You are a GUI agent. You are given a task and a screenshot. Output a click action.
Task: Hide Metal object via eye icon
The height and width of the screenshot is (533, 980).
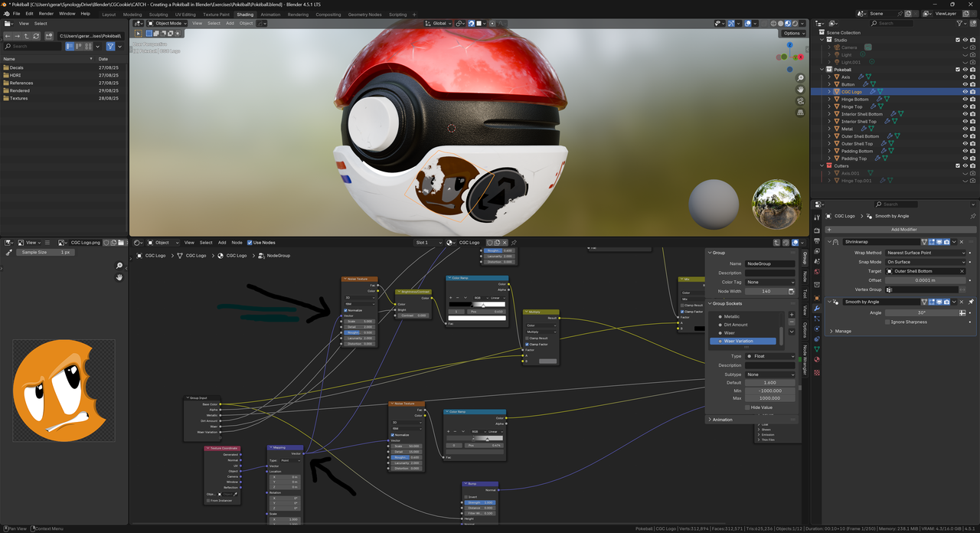coord(965,129)
